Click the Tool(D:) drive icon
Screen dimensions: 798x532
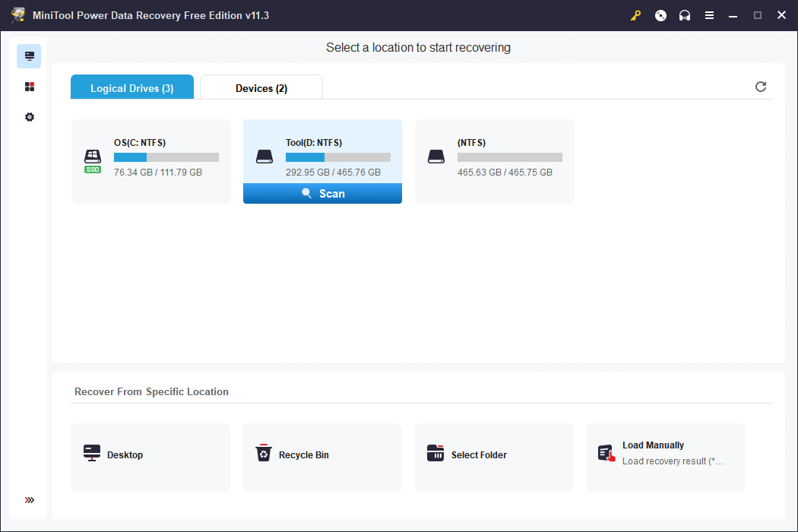pyautogui.click(x=264, y=157)
